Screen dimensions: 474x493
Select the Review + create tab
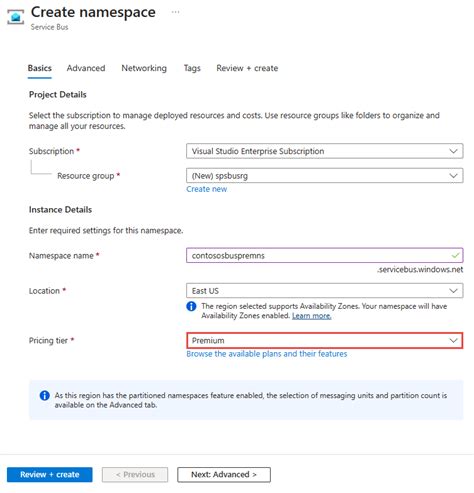(x=247, y=68)
